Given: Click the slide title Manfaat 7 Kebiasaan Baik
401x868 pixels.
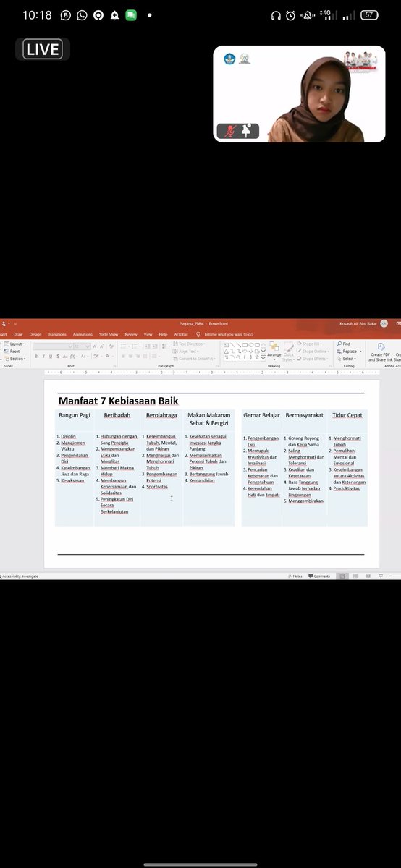Looking at the screenshot, I should pos(118,401).
